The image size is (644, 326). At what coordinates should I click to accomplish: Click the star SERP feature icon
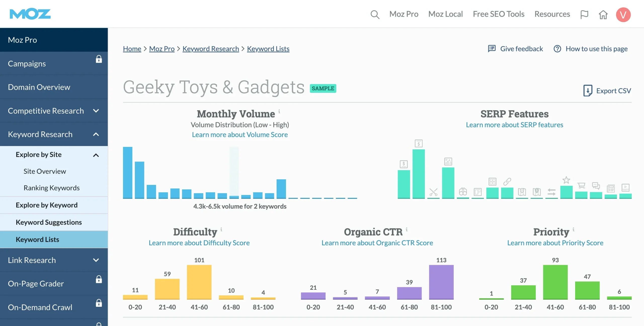[x=566, y=180]
